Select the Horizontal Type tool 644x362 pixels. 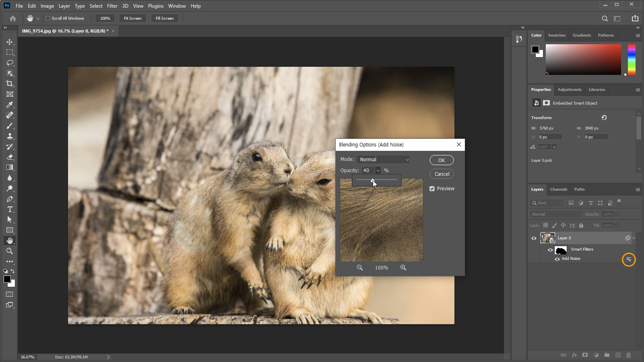tap(10, 209)
